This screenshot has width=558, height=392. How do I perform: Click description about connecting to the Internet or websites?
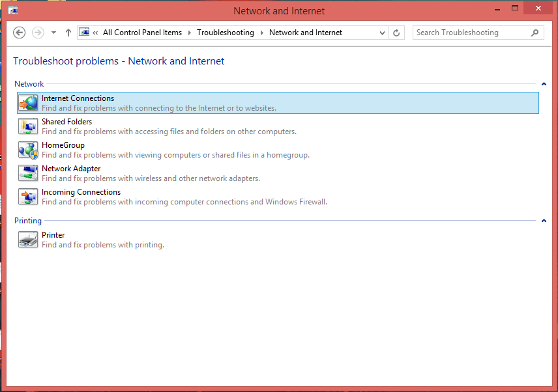pyautogui.click(x=159, y=108)
